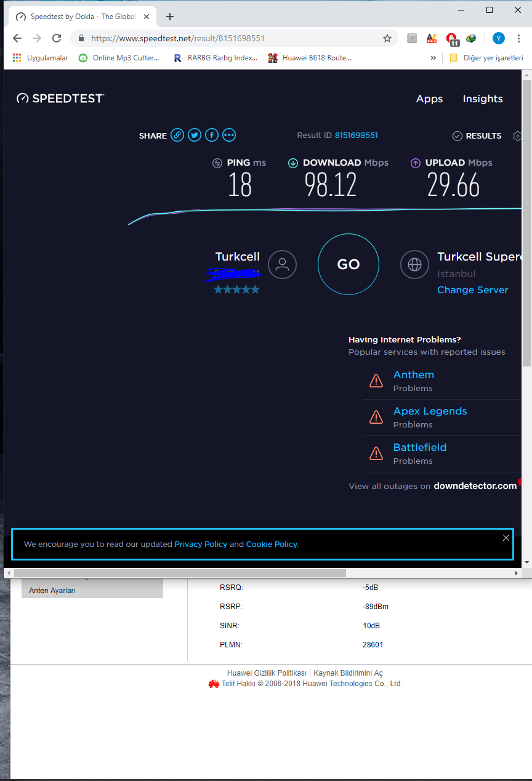Click the Apex Legends warning triangle icon
The image size is (532, 781).
pyautogui.click(x=376, y=417)
